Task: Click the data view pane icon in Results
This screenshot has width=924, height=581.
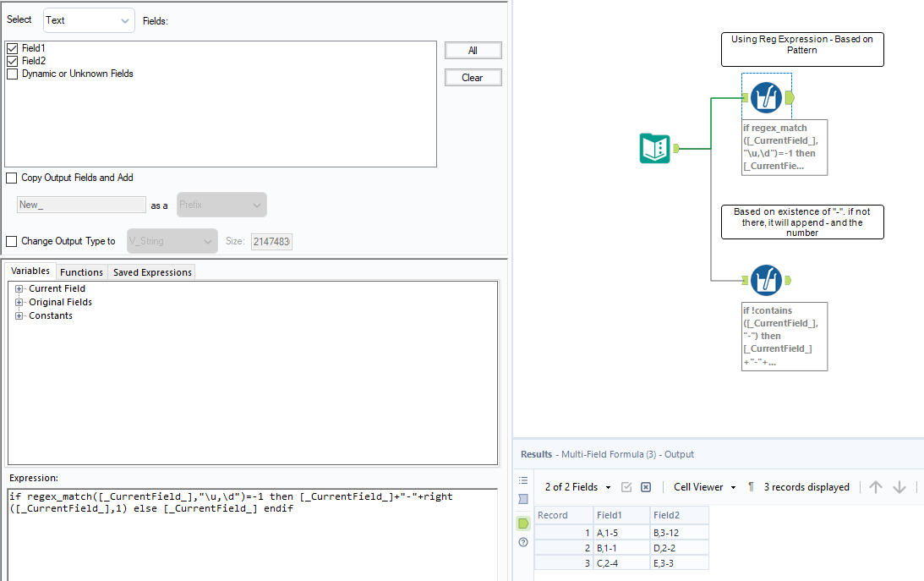Action: pyautogui.click(x=523, y=498)
